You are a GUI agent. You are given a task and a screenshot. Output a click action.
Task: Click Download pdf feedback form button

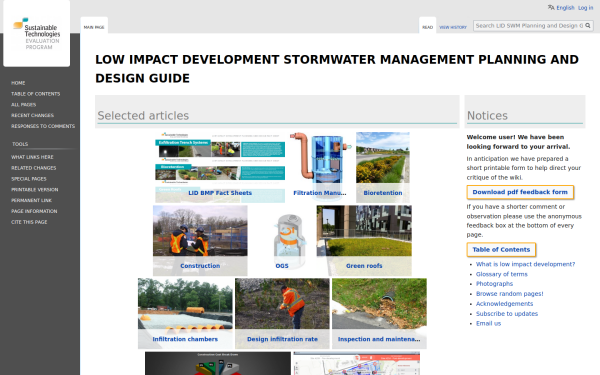coord(520,192)
